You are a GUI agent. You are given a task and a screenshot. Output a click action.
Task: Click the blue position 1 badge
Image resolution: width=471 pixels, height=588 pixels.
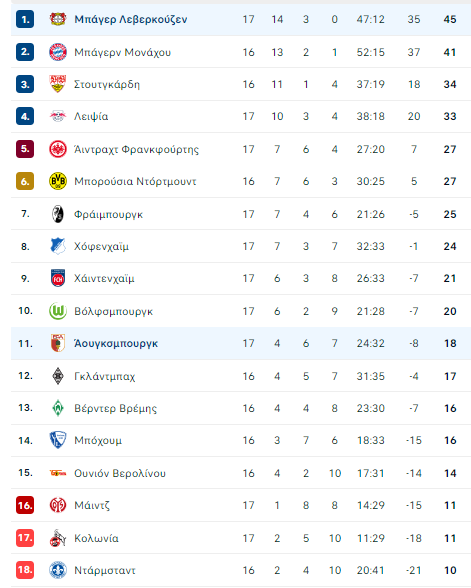25,19
